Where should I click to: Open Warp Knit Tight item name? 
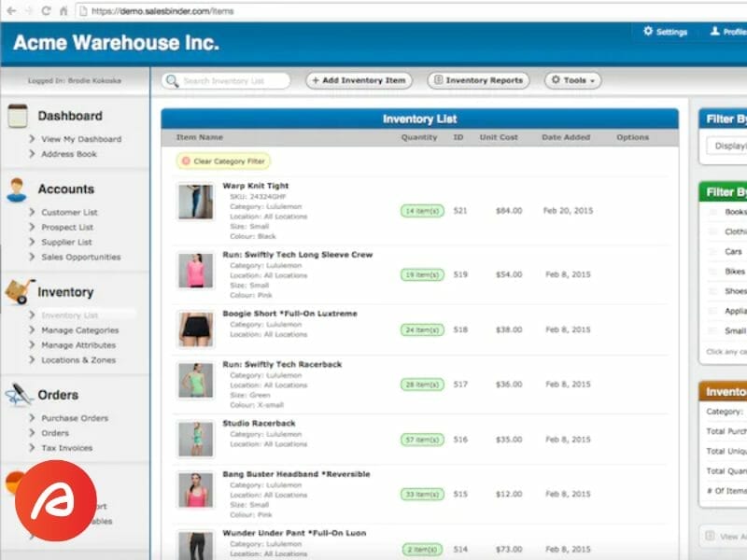pos(255,186)
